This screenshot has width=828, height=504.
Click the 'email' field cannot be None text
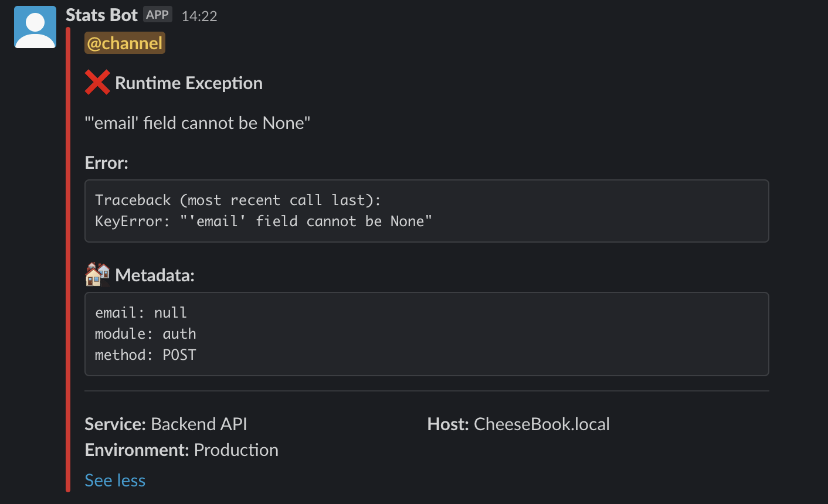(x=198, y=123)
